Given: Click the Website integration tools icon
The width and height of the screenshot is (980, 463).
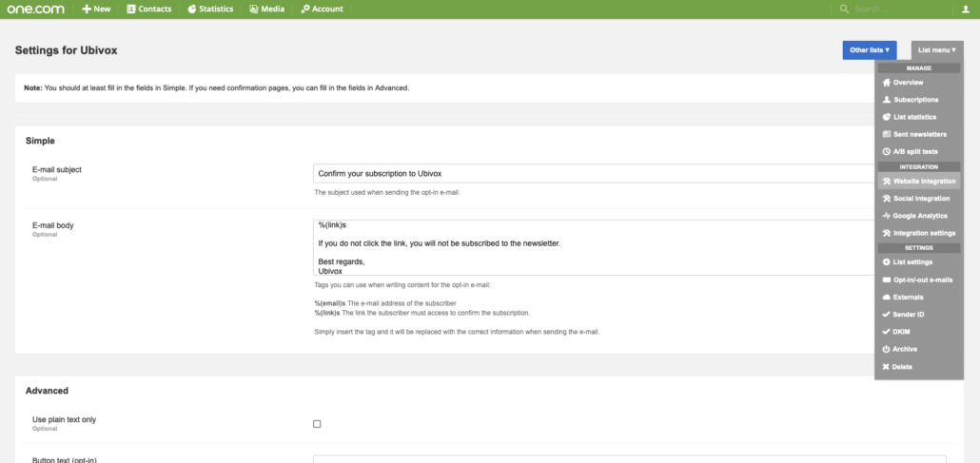Looking at the screenshot, I should (886, 182).
